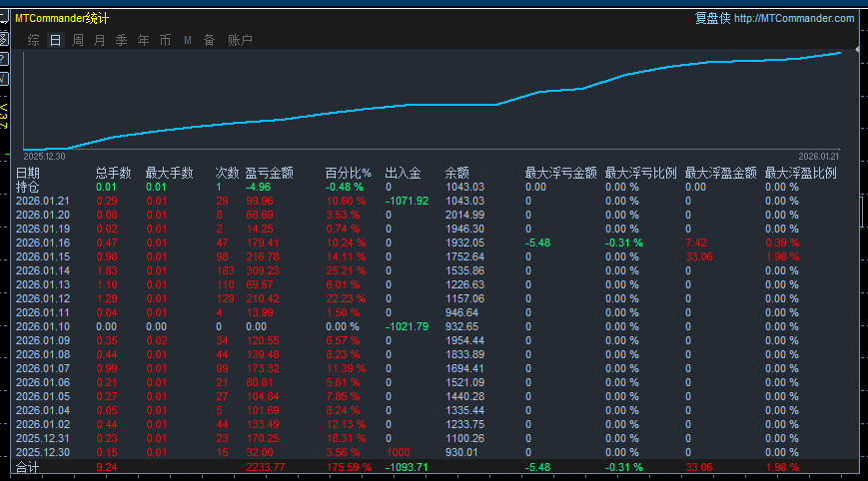This screenshot has height=481, width=868.
Task: Select the 2026.01.10 row date
Action: [43, 326]
